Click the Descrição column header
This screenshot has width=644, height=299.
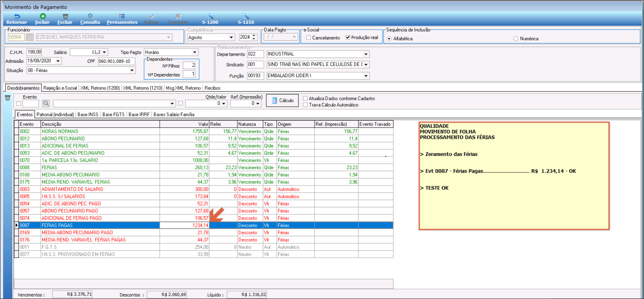coord(100,124)
